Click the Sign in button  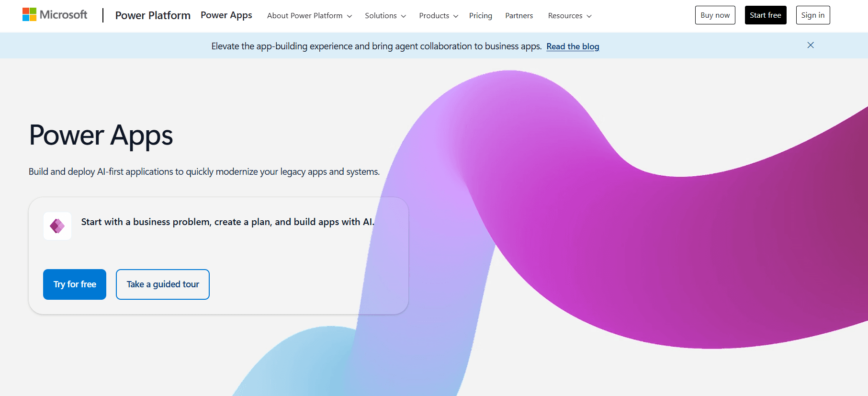pos(813,15)
